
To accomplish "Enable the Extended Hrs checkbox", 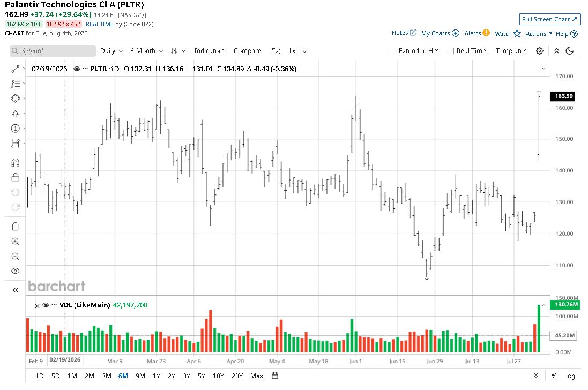I will (392, 51).
